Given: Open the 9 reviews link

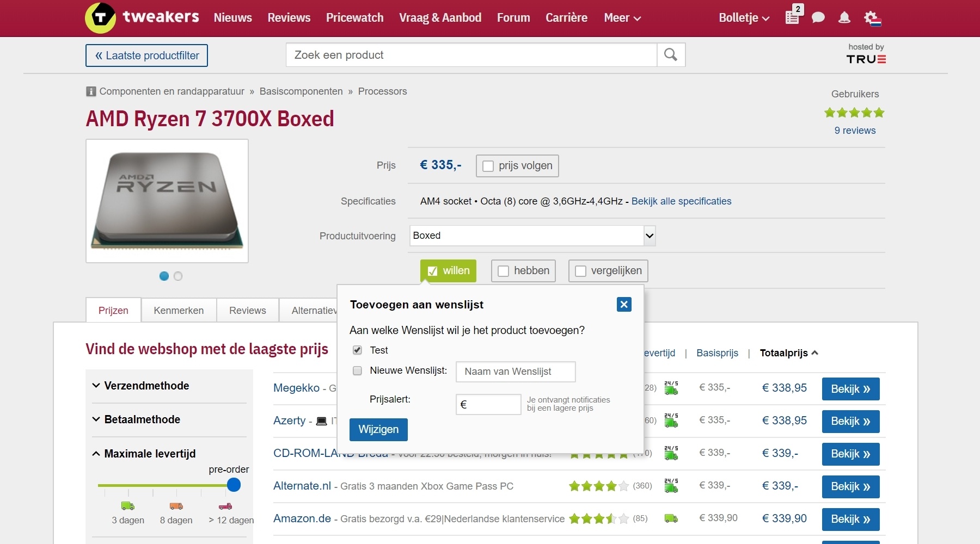Looking at the screenshot, I should [x=855, y=131].
